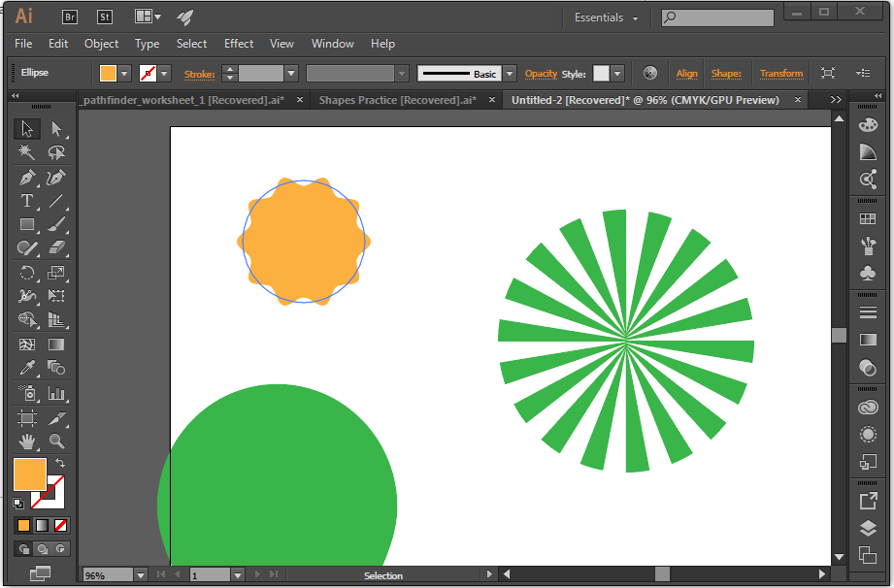The height and width of the screenshot is (588, 894).
Task: Select the Magic Wand tool
Action: coord(27,152)
